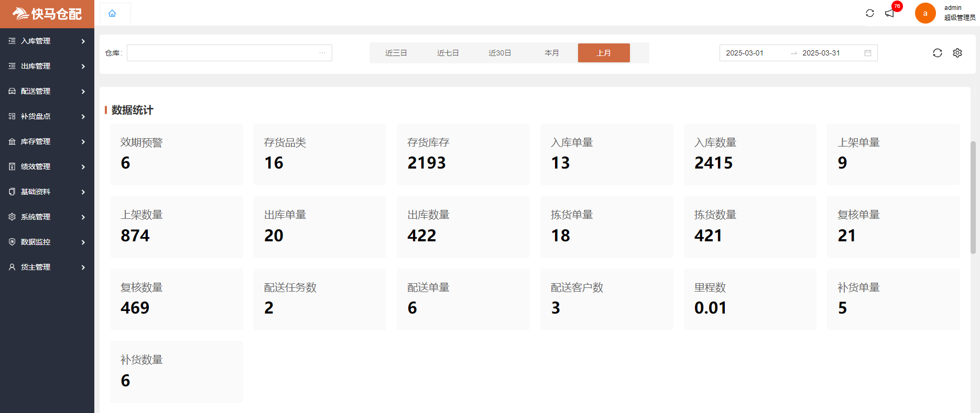
Task: Click the 本月 filter button
Action: pyautogui.click(x=551, y=53)
